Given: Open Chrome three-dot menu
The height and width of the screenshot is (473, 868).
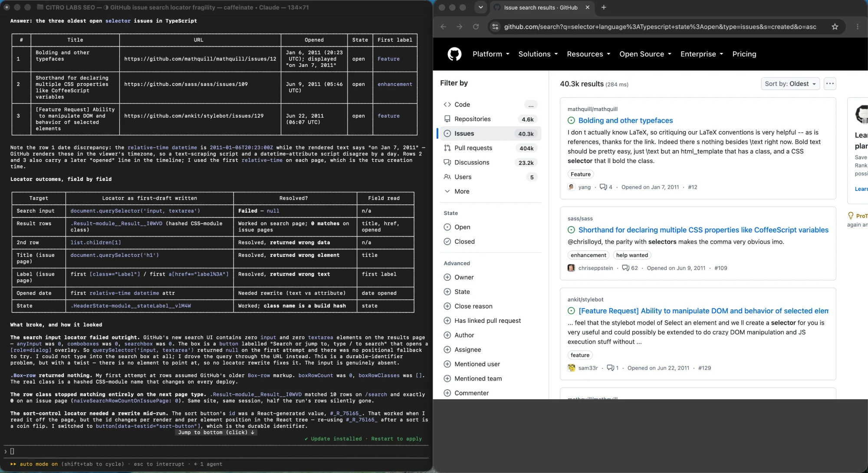Looking at the screenshot, I should coord(857,27).
